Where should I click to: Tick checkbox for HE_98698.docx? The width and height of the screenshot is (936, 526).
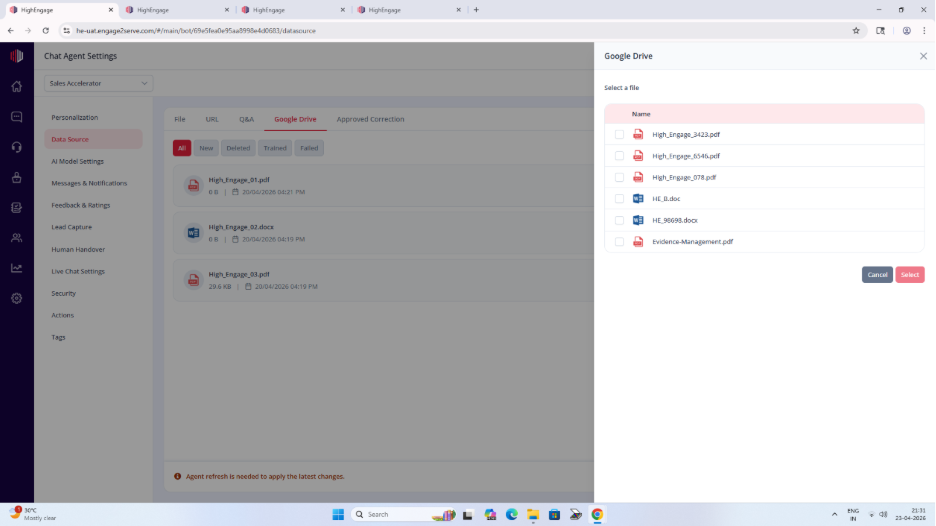click(x=619, y=220)
